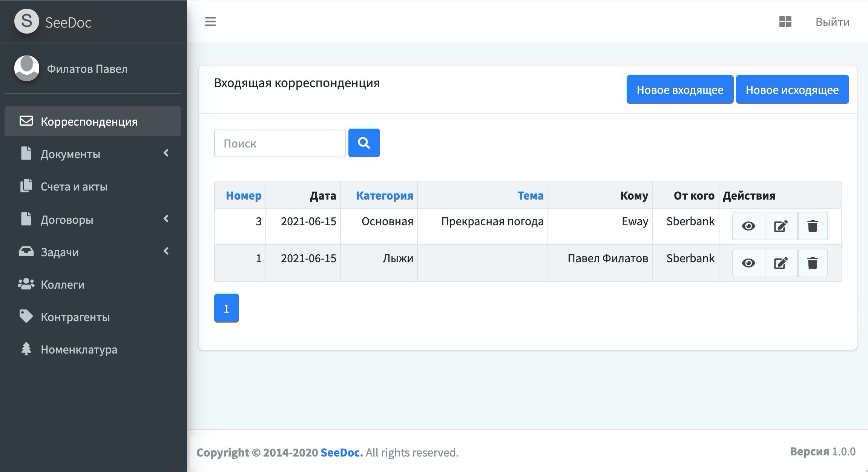868x472 pixels.
Task: Open the Филатов Павел profile name
Action: click(87, 69)
